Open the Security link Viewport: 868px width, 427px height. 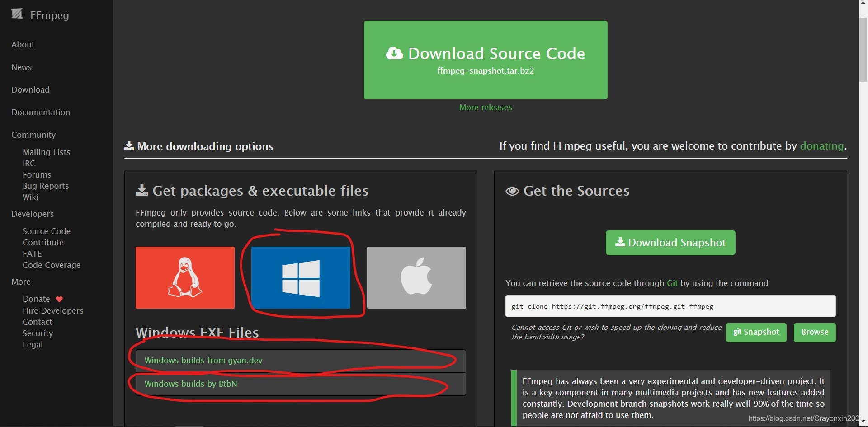coord(38,333)
